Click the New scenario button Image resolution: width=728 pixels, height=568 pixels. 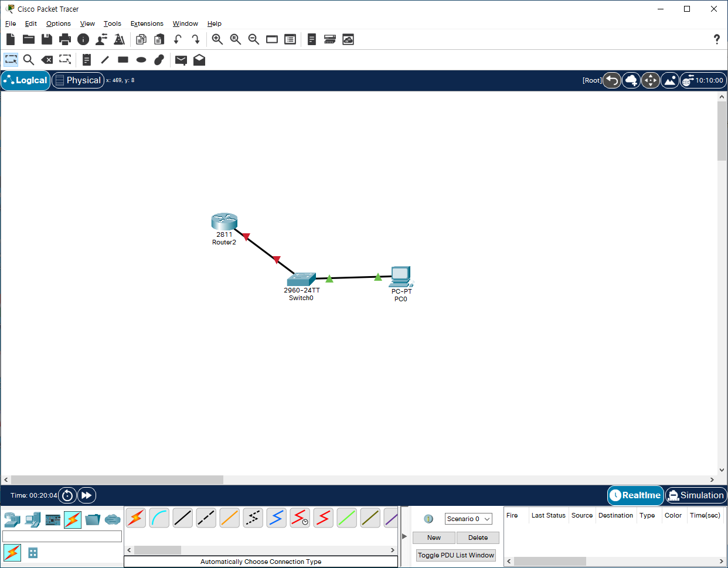pyautogui.click(x=434, y=538)
